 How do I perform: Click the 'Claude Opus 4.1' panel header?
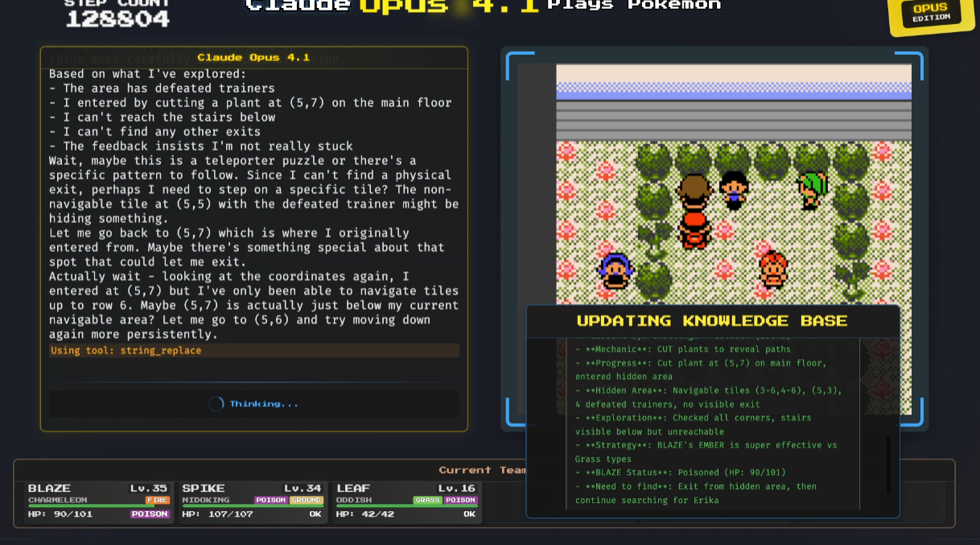[253, 57]
